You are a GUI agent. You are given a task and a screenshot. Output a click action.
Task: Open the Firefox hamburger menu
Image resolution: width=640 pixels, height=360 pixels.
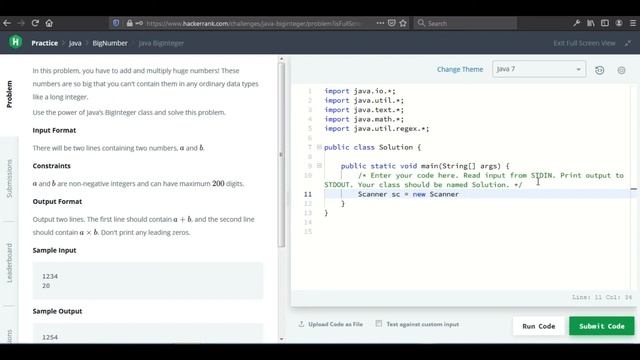point(633,23)
